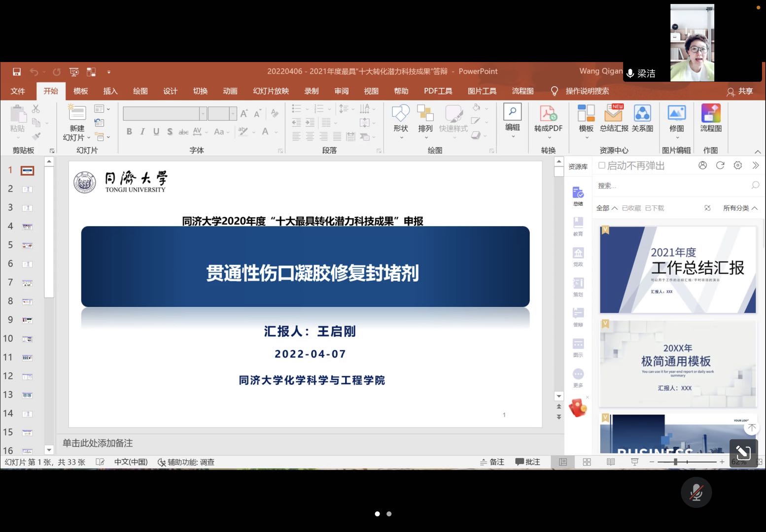Refresh the resource library panel
The image size is (766, 532).
click(x=720, y=166)
